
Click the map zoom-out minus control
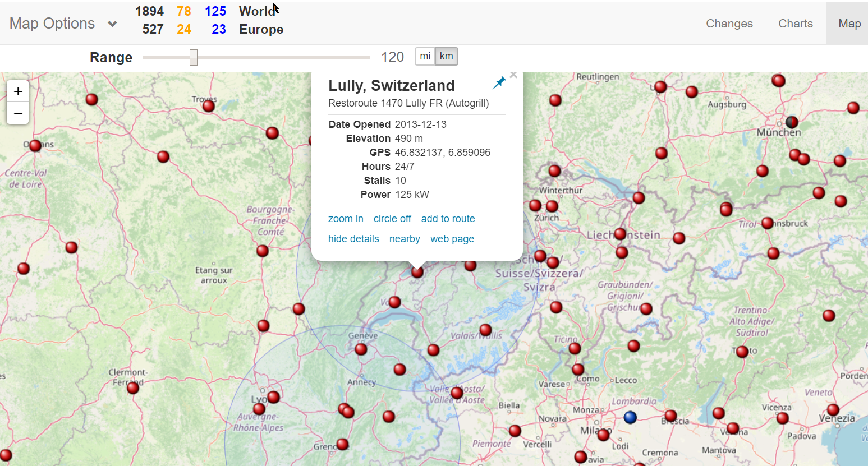(x=17, y=113)
